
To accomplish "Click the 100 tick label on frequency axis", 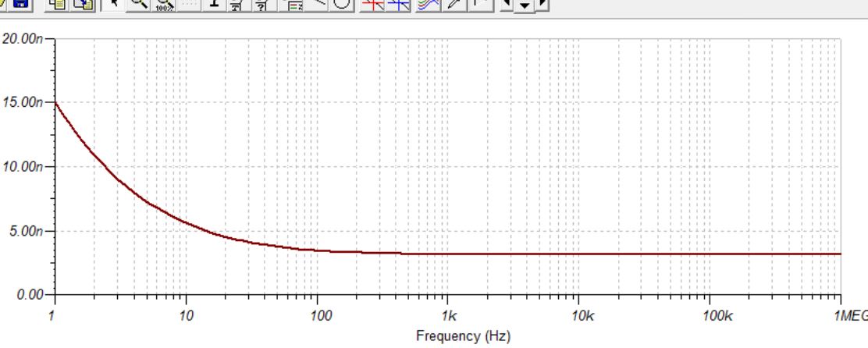I will (x=322, y=316).
